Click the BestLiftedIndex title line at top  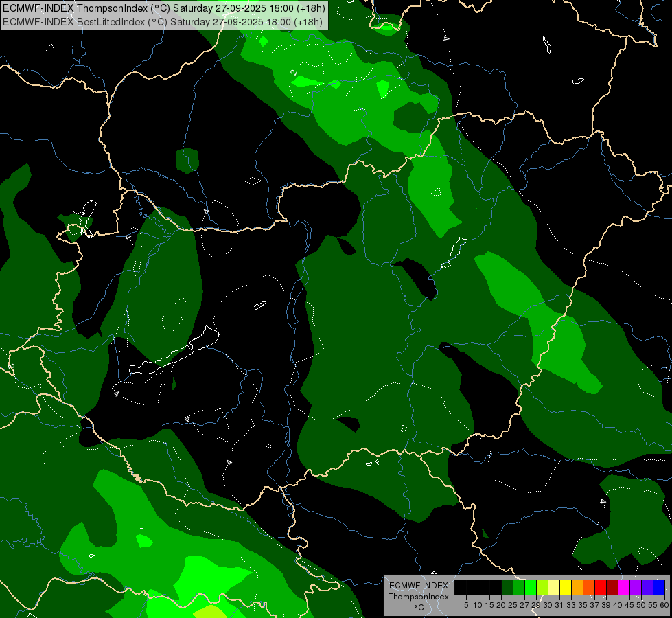coord(163,22)
